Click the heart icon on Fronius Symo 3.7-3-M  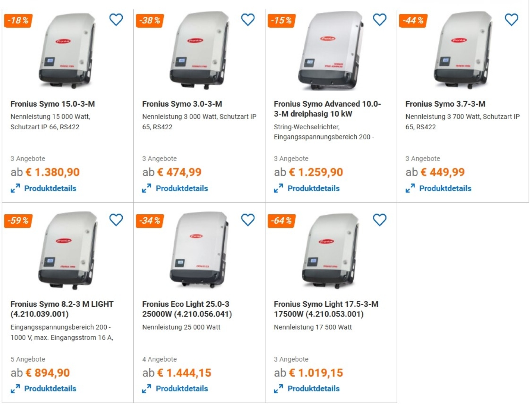[x=511, y=19]
